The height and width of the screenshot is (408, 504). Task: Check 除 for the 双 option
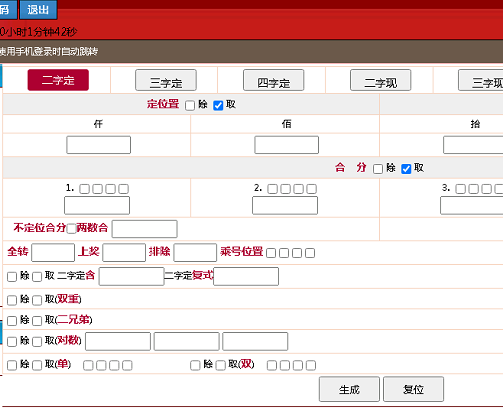click(x=195, y=365)
